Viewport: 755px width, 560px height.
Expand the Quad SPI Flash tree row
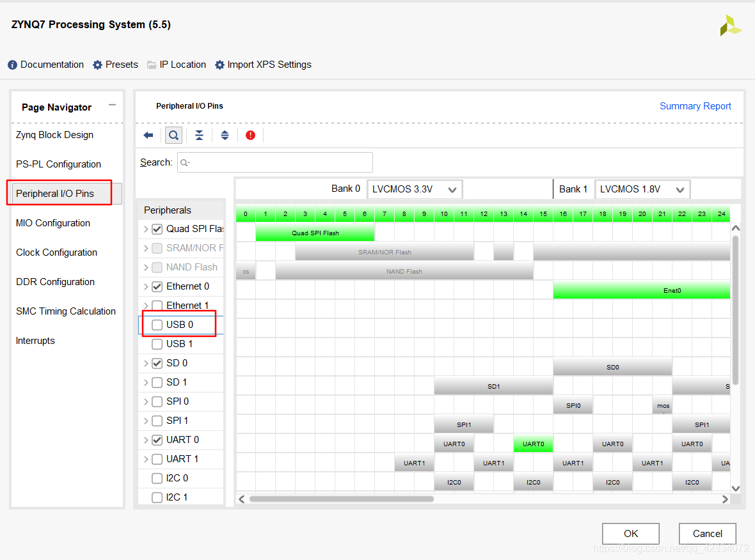[146, 229]
